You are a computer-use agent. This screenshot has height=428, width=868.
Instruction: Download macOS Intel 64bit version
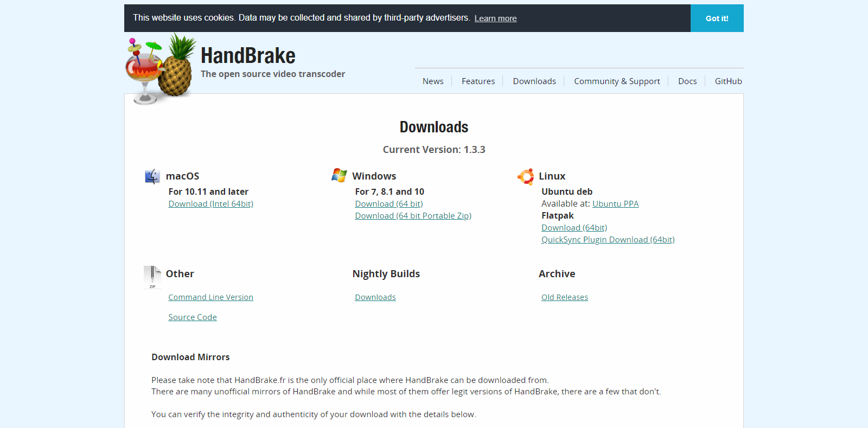coord(210,204)
